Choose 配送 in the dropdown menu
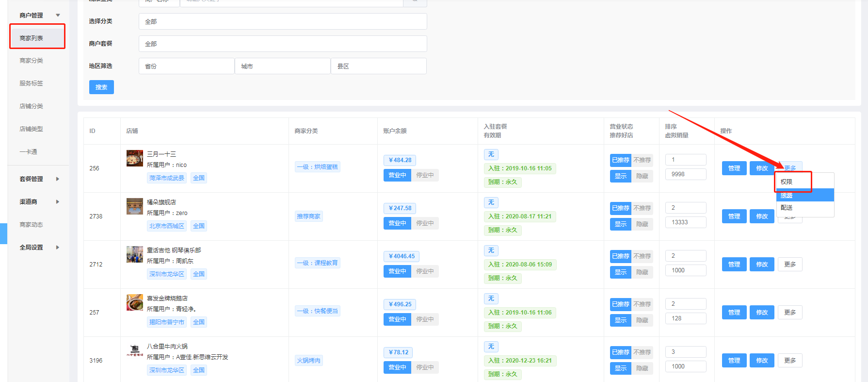Viewport: 868px width, 382px height. click(787, 208)
